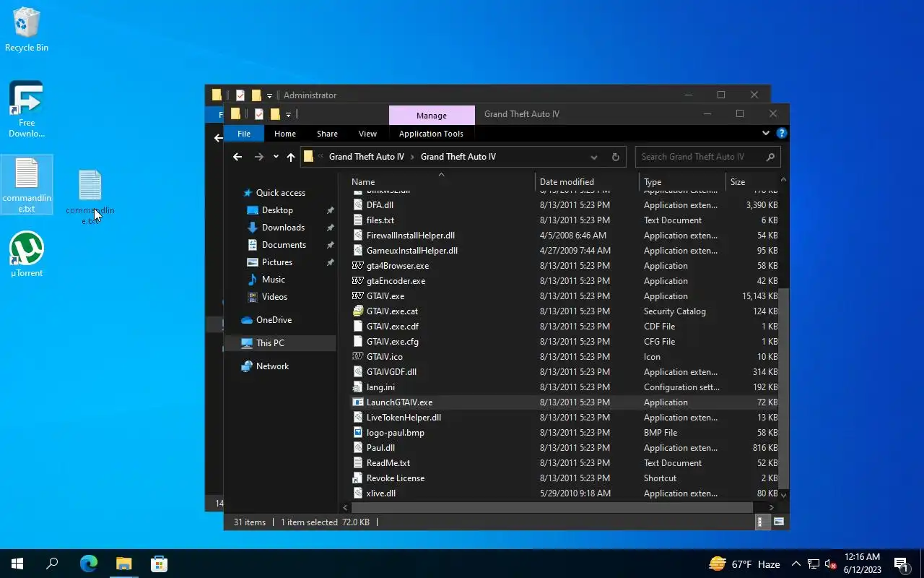Select the Revoke License shortcut icon
924x578 pixels.
tap(357, 478)
